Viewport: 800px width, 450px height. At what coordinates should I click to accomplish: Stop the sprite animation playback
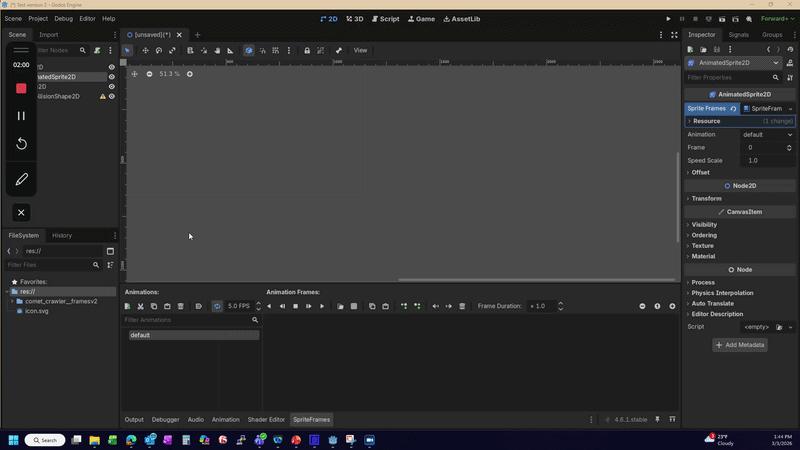click(295, 306)
